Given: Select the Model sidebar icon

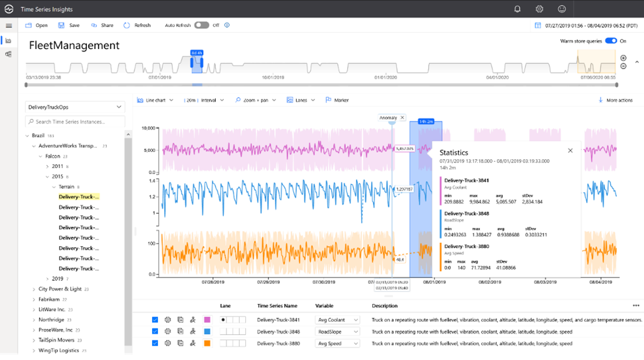Looking at the screenshot, I should coord(8,54).
